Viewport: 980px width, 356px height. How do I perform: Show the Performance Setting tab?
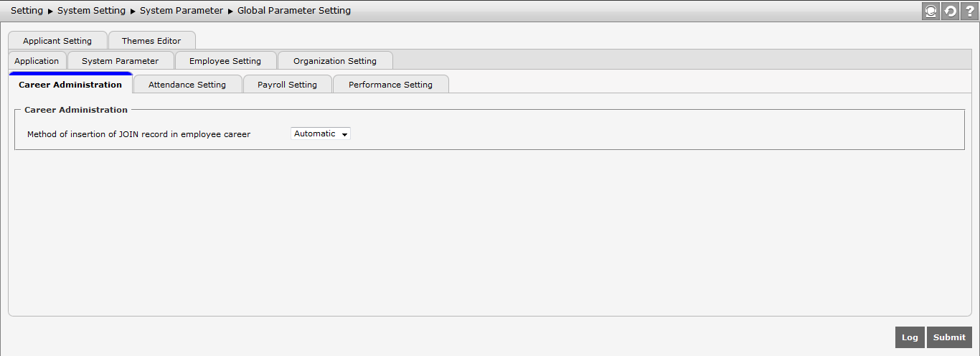coord(390,85)
